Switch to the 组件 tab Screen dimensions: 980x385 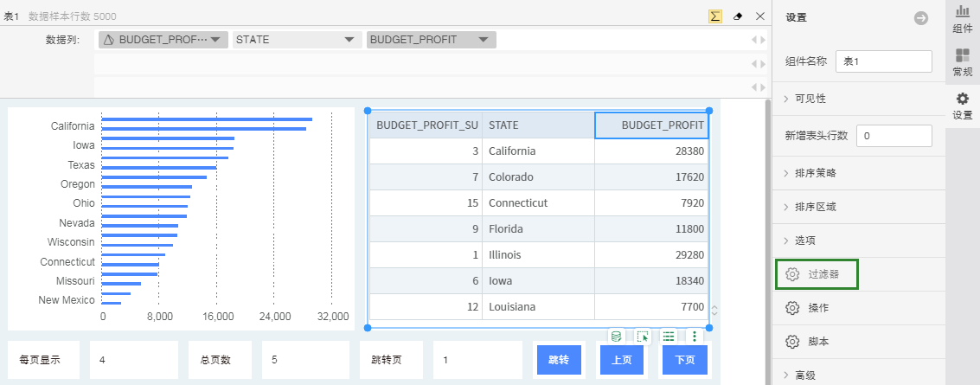(962, 19)
